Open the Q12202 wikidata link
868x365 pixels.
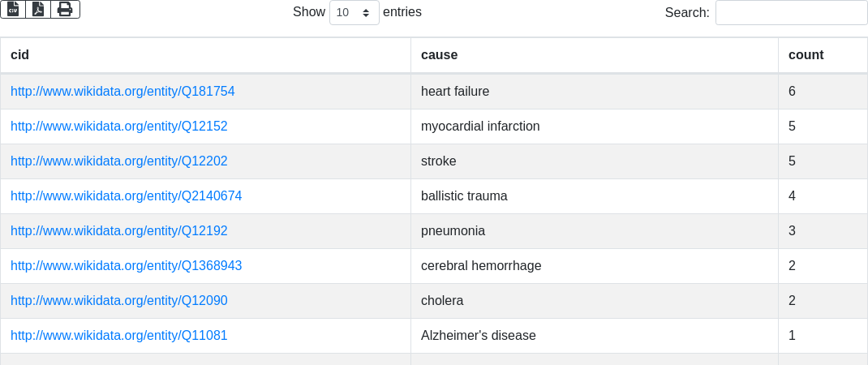pos(118,161)
